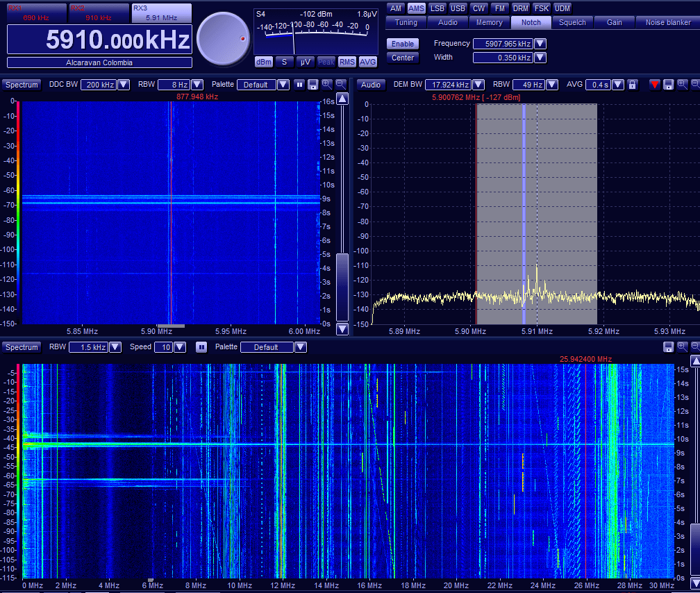
Task: Set S-meter units to µV
Action: [306, 62]
